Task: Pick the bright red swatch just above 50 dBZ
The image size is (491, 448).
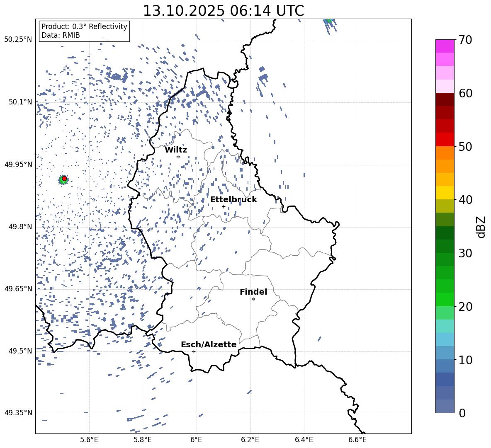Action: [445, 140]
